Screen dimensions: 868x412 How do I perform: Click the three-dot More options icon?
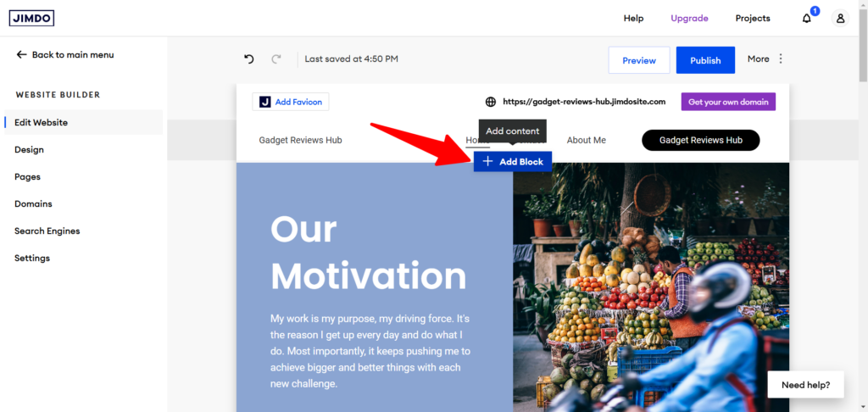(x=781, y=59)
